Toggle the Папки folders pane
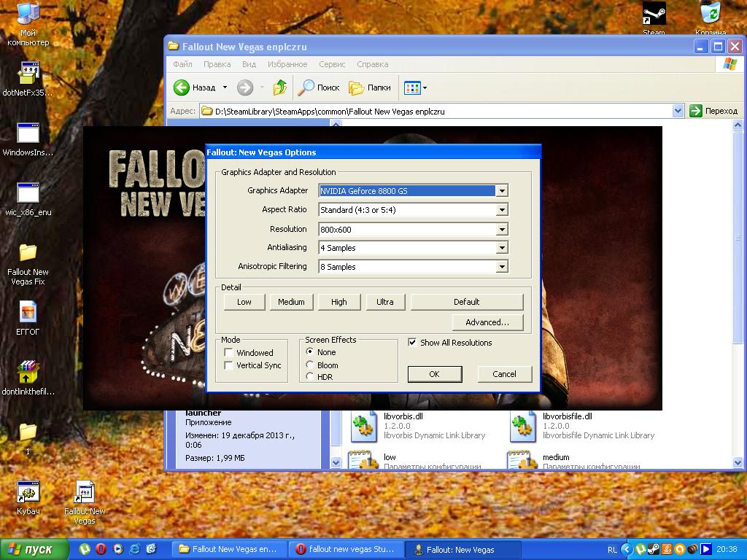Viewport: 747px width, 560px height. click(370, 87)
